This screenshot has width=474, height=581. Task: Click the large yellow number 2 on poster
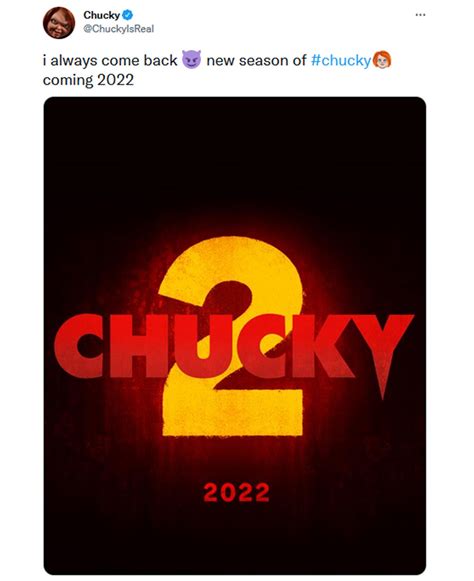point(232,336)
